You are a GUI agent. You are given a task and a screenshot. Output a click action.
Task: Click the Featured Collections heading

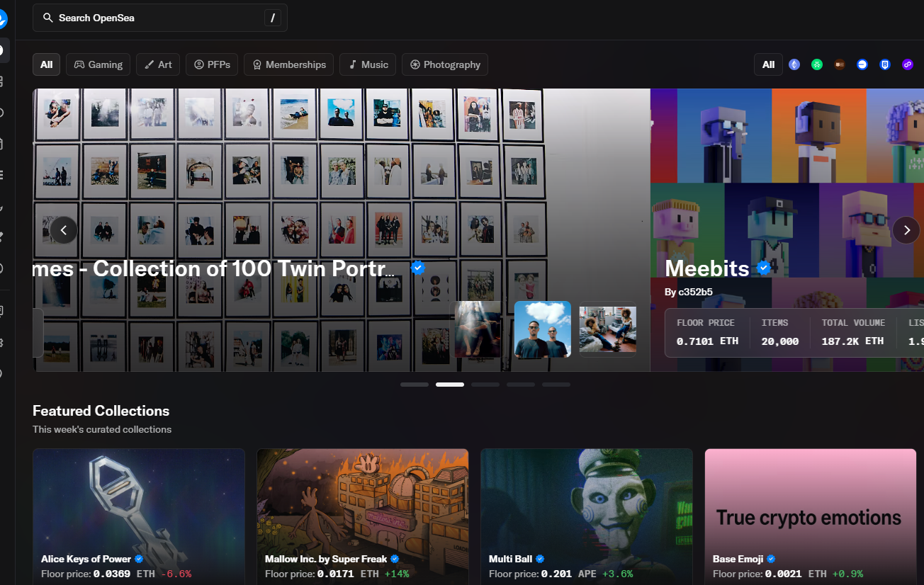(101, 411)
